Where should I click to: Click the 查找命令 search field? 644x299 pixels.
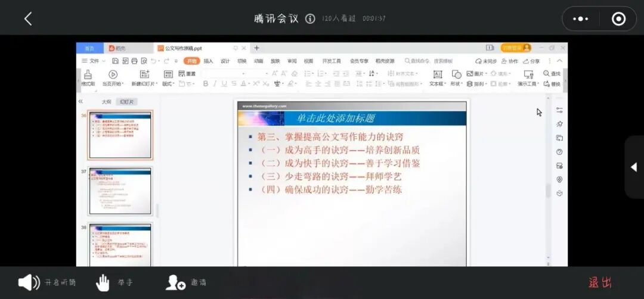428,61
